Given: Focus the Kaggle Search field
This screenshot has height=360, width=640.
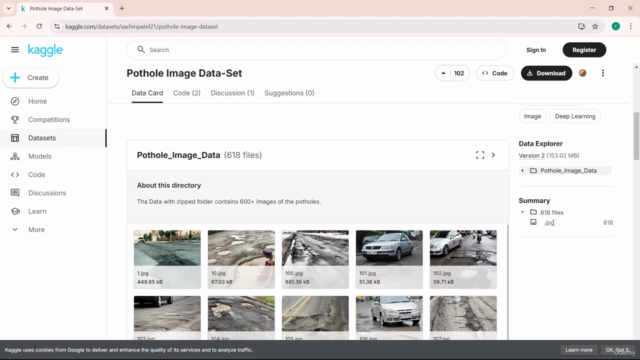Looking at the screenshot, I should tap(316, 50).
